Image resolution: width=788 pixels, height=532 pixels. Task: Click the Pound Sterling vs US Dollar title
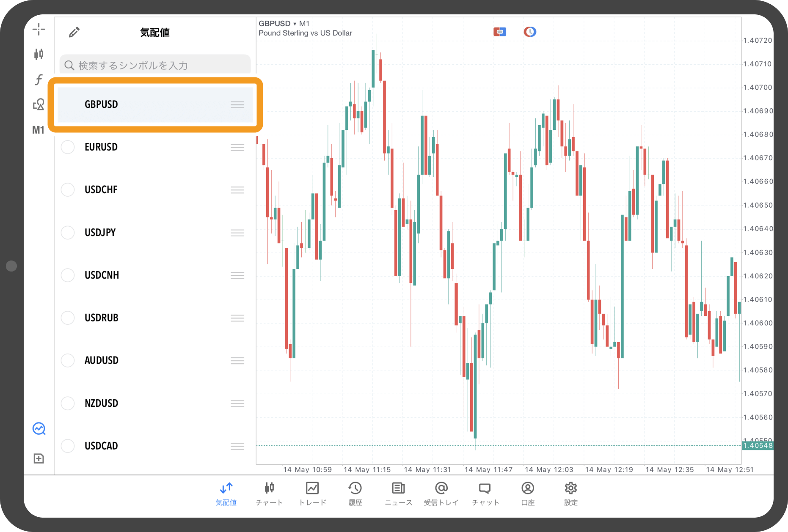[x=305, y=33]
